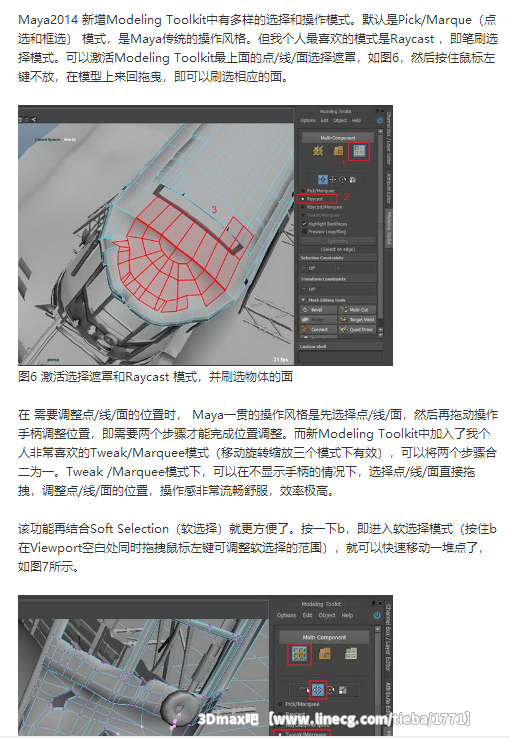Select face selection icon in lower toolkit screenshot

point(351,653)
